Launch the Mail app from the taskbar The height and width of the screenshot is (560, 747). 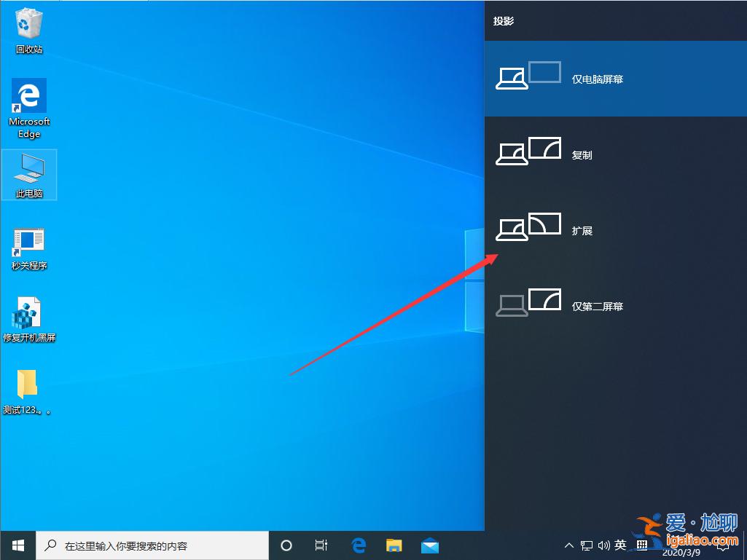430,545
